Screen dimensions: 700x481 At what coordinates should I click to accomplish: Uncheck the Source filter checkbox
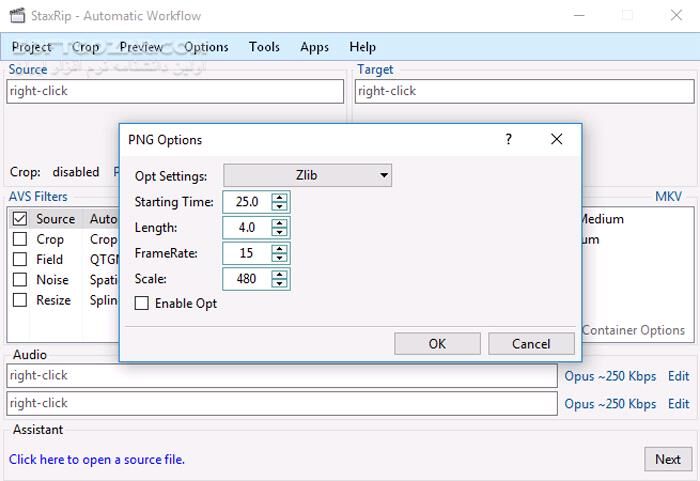(19, 219)
